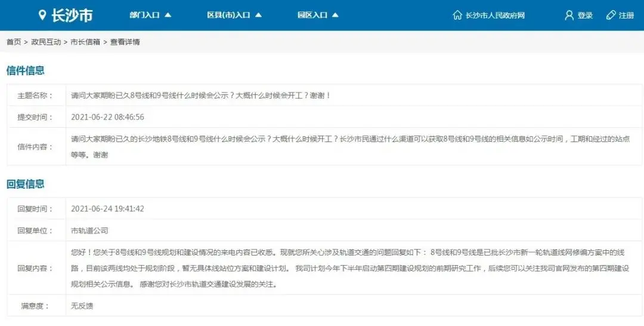
Task: Click the location pin icon beside 长沙市
Action: [x=42, y=15]
